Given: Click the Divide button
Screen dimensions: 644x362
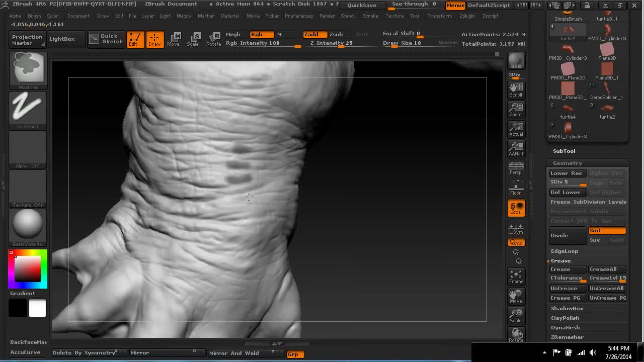Looking at the screenshot, I should 568,235.
